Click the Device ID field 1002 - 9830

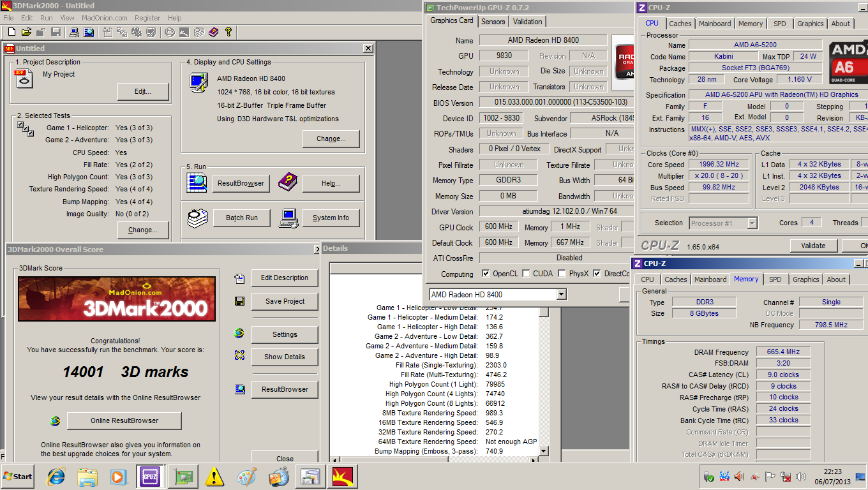(x=501, y=118)
